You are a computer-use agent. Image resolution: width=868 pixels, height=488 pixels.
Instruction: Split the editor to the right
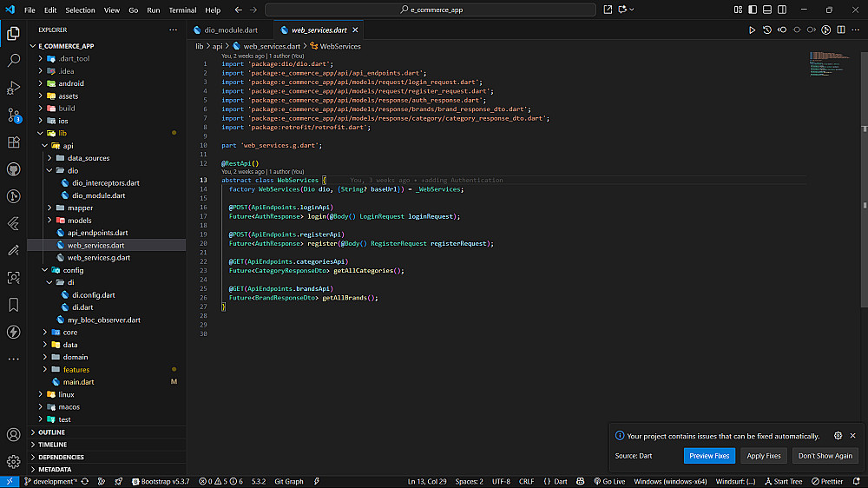coord(840,30)
